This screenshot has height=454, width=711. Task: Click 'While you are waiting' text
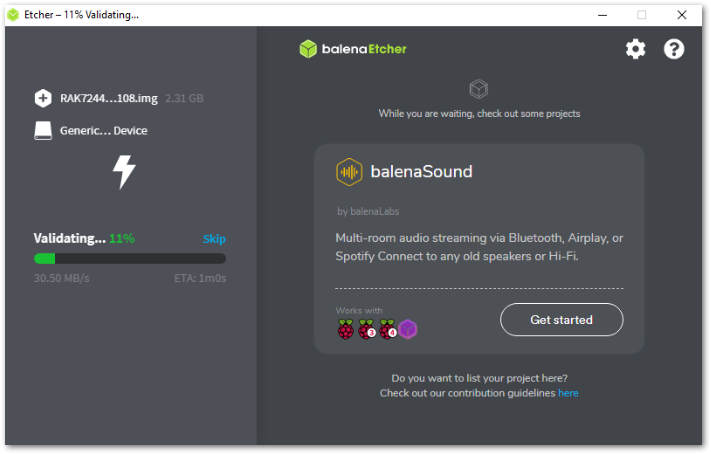(x=479, y=113)
